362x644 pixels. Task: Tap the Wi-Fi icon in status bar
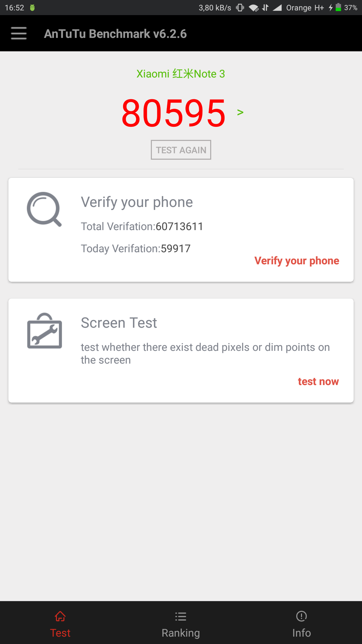[x=254, y=8]
